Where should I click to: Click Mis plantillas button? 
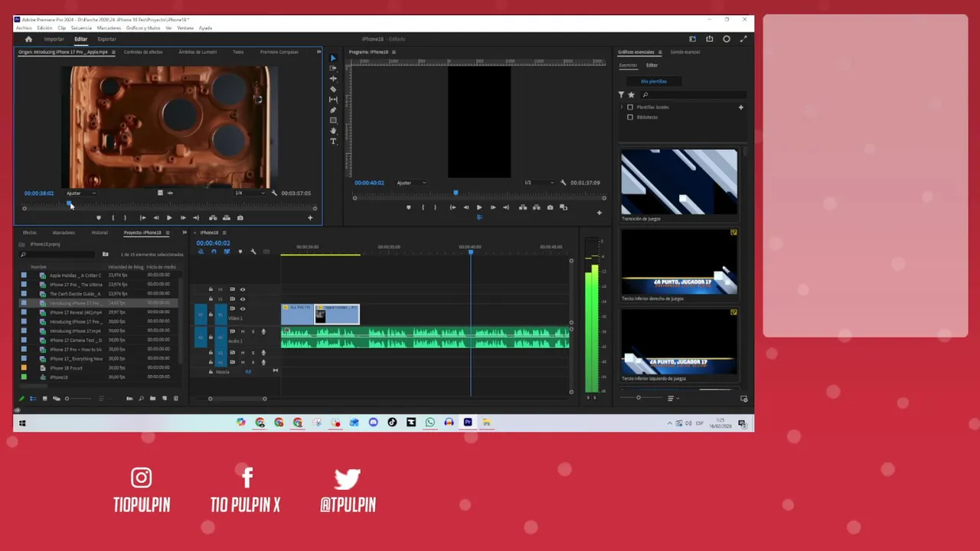coord(654,81)
